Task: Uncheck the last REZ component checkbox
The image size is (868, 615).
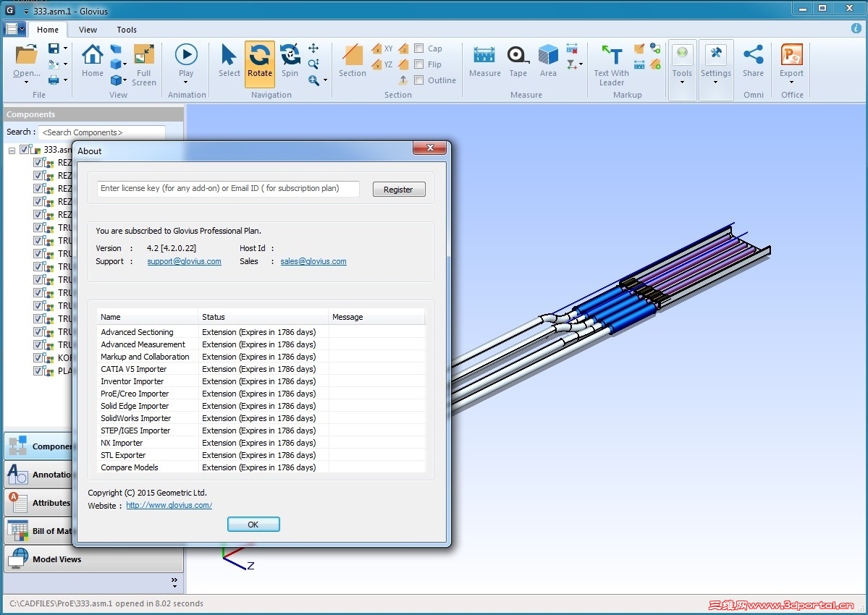Action: pos(38,215)
